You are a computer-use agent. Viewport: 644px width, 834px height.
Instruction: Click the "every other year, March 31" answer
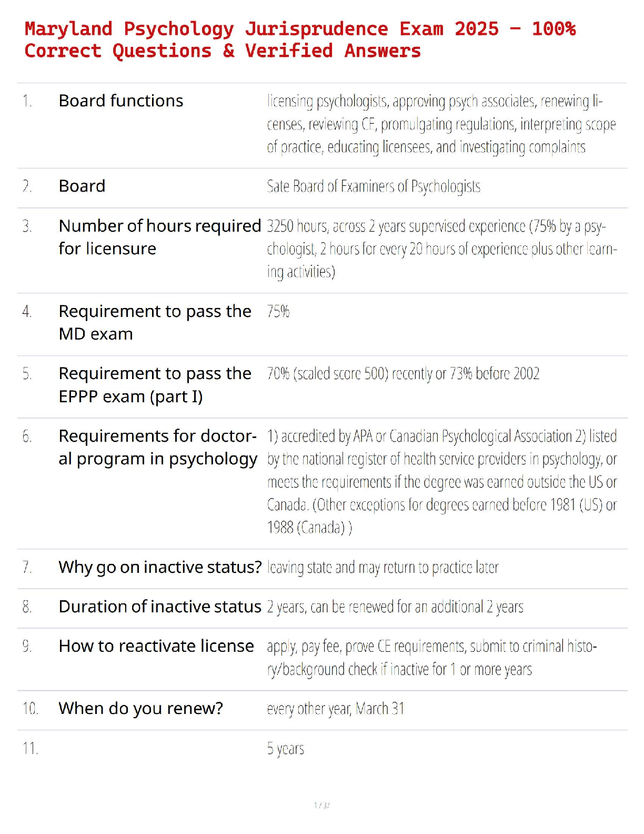point(336,709)
